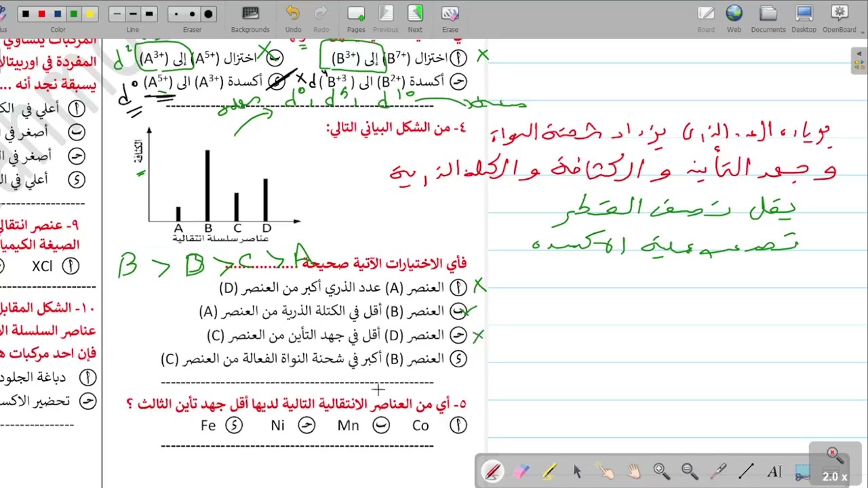Set small eraser size
Screen dimensions: 868x488
(x=176, y=14)
